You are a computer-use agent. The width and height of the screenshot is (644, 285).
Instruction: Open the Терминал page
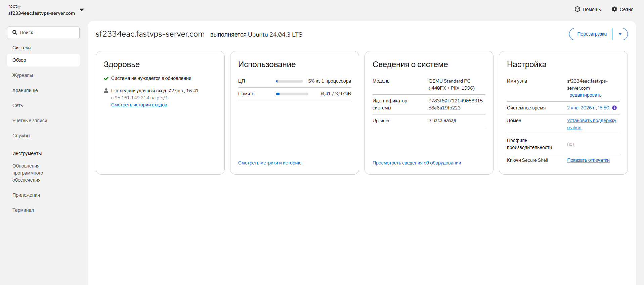[43, 210]
